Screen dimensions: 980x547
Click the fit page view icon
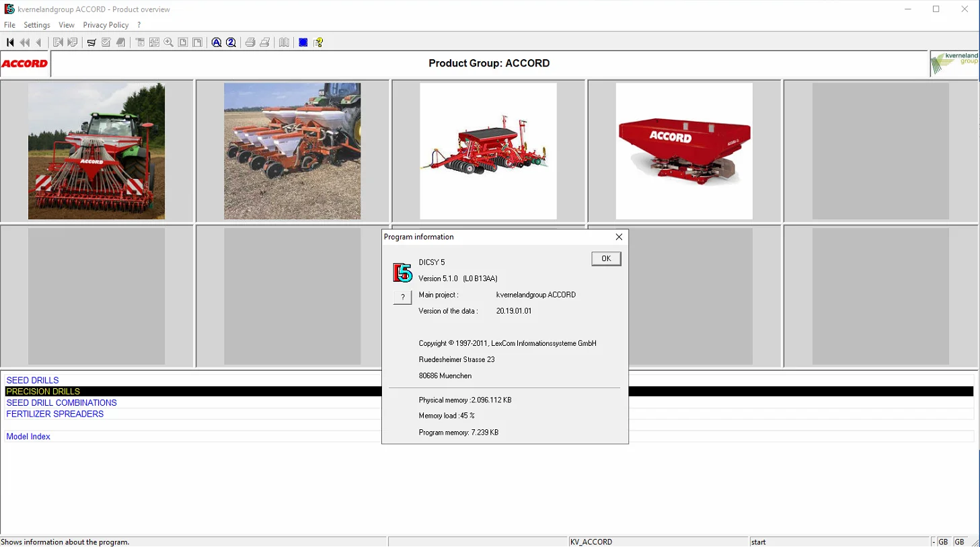coord(183,42)
